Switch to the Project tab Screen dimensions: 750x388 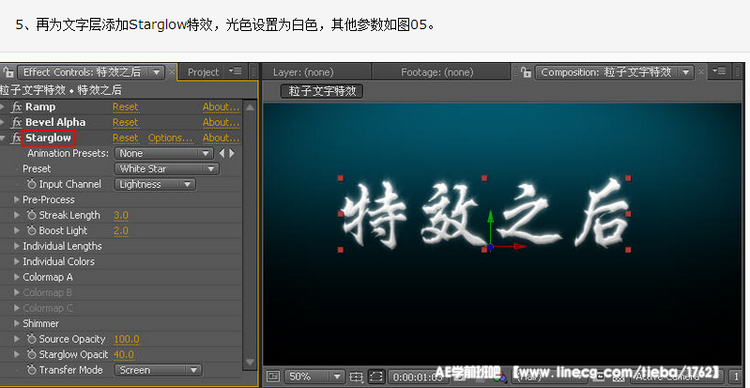[203, 72]
